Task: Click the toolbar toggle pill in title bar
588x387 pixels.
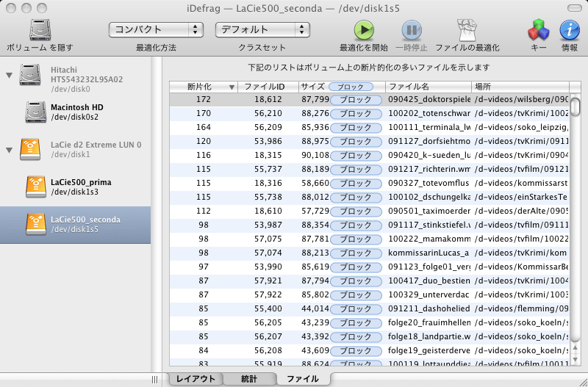Action: 574,8
